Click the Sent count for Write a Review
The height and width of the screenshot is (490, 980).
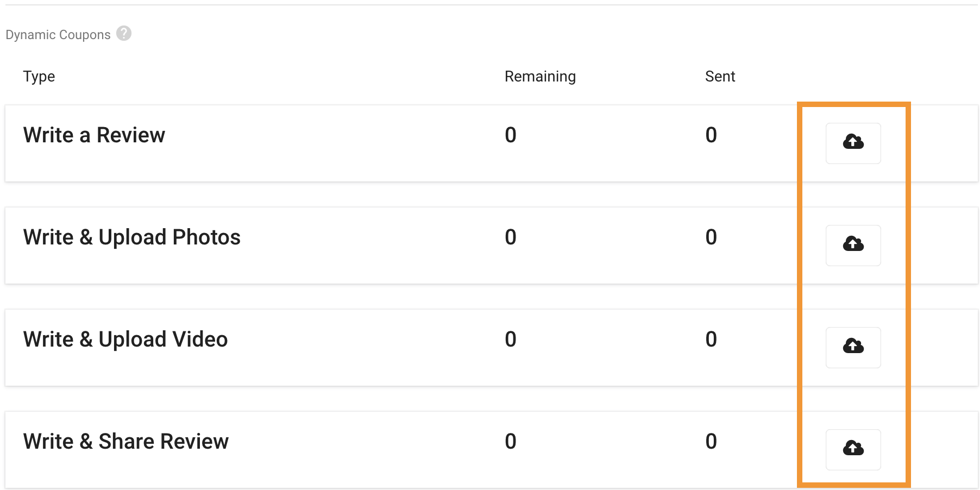click(711, 135)
